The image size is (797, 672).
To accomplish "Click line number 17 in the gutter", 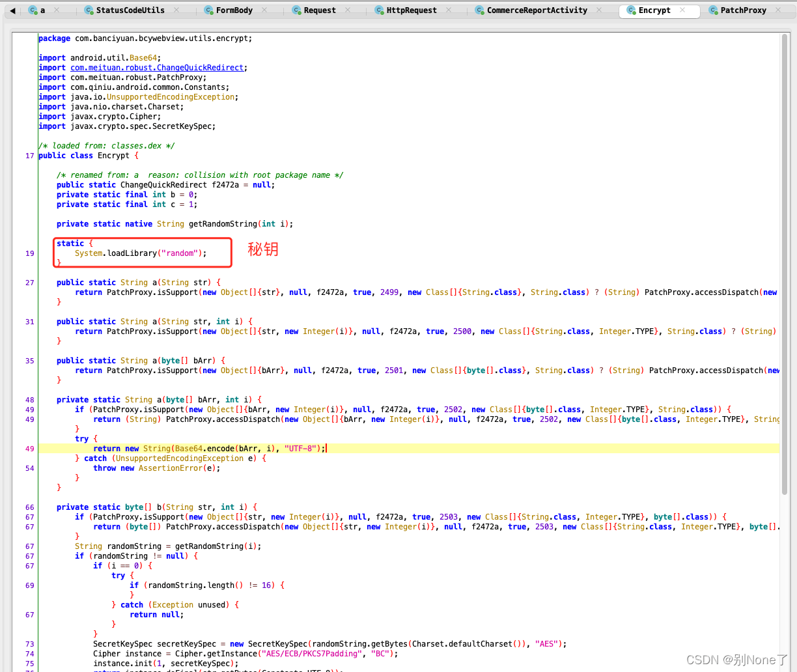I will tap(30, 156).
